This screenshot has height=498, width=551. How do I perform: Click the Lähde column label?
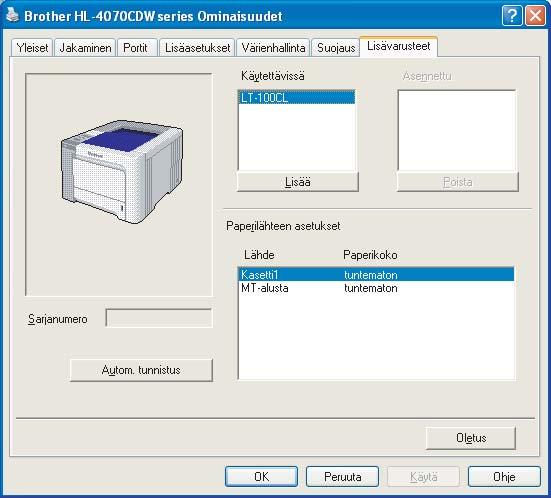click(x=259, y=254)
